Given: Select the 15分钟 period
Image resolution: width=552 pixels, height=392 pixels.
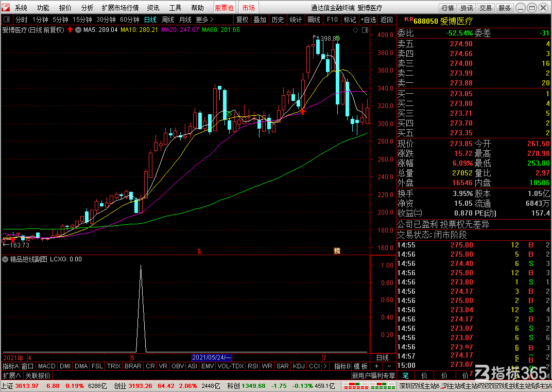Looking at the screenshot, I should (x=82, y=20).
